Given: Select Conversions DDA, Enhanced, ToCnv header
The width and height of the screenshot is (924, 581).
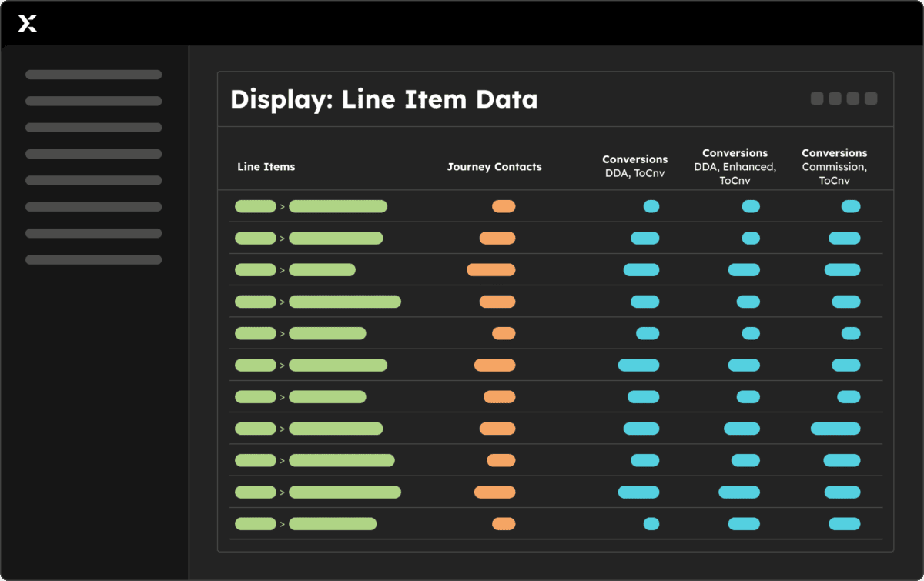Looking at the screenshot, I should click(735, 167).
